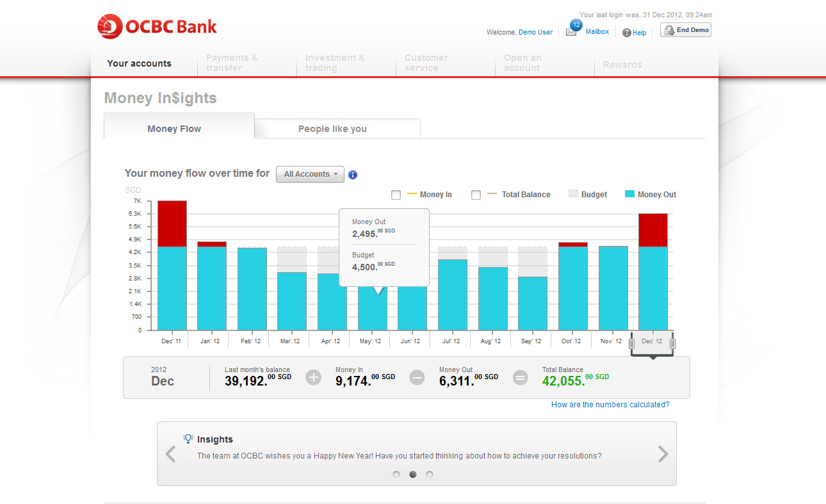Click the equals circle icon before Total Balance

(x=521, y=378)
